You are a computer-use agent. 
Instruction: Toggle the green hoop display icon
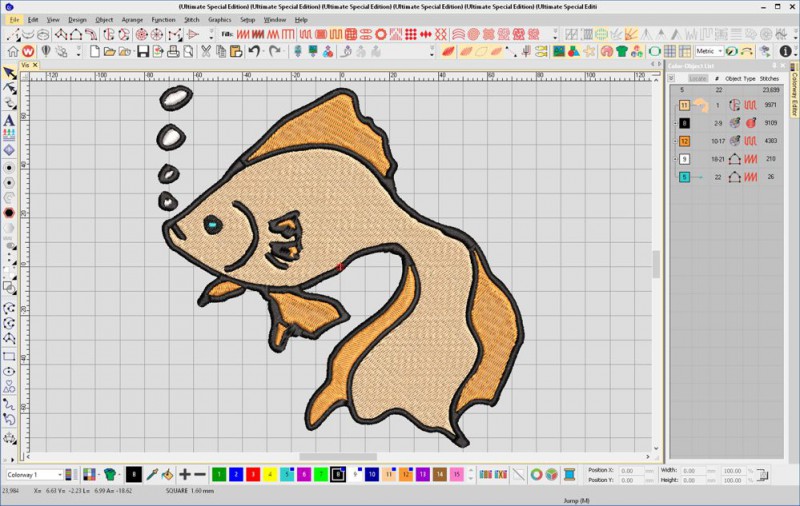pos(655,51)
